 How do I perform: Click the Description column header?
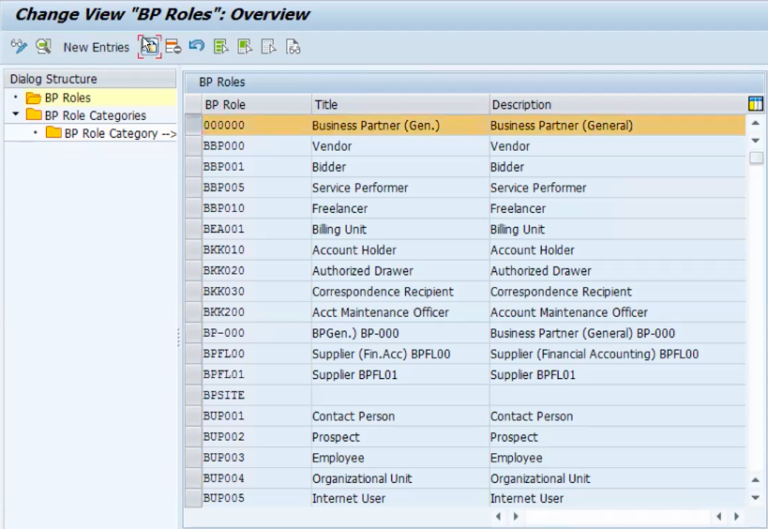pyautogui.click(x=520, y=104)
